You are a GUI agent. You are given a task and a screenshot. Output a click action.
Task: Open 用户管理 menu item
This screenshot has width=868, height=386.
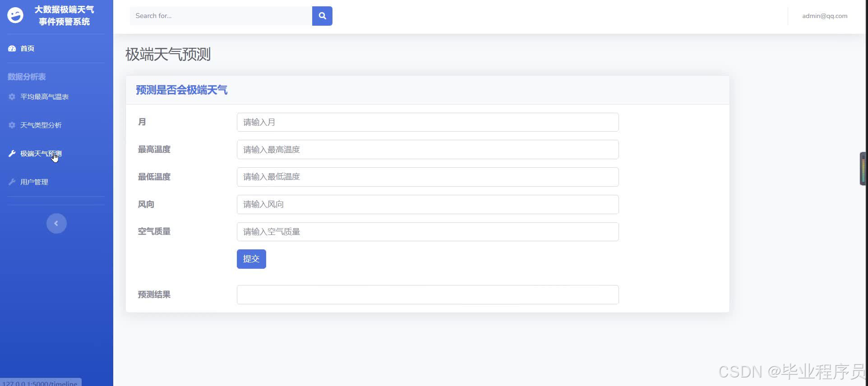tap(34, 182)
